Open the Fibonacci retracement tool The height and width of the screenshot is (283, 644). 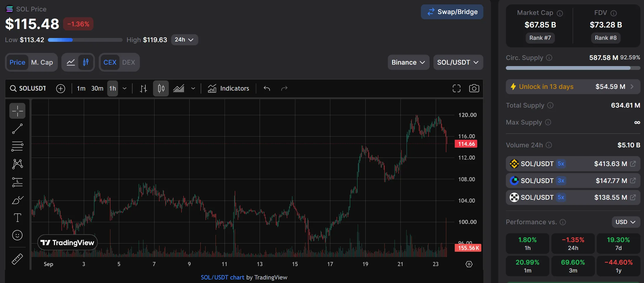[x=17, y=146]
